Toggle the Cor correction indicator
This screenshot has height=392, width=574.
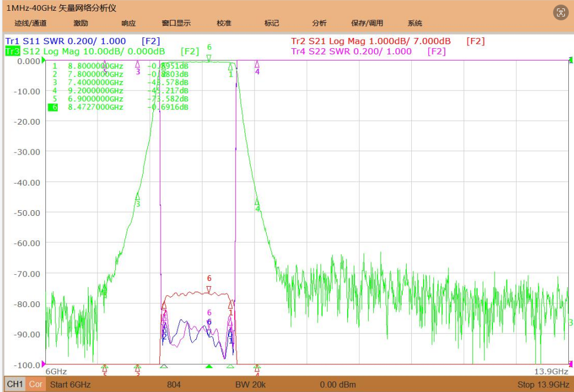[36, 384]
